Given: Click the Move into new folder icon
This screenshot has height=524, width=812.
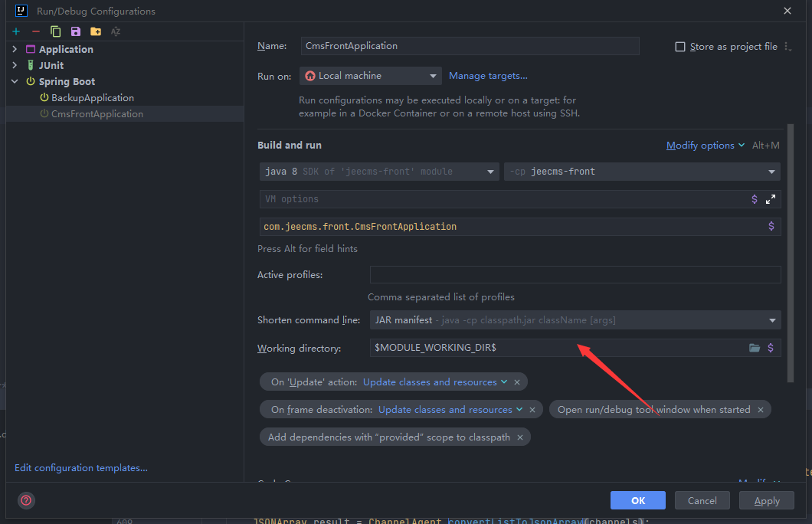Looking at the screenshot, I should pyautogui.click(x=95, y=31).
